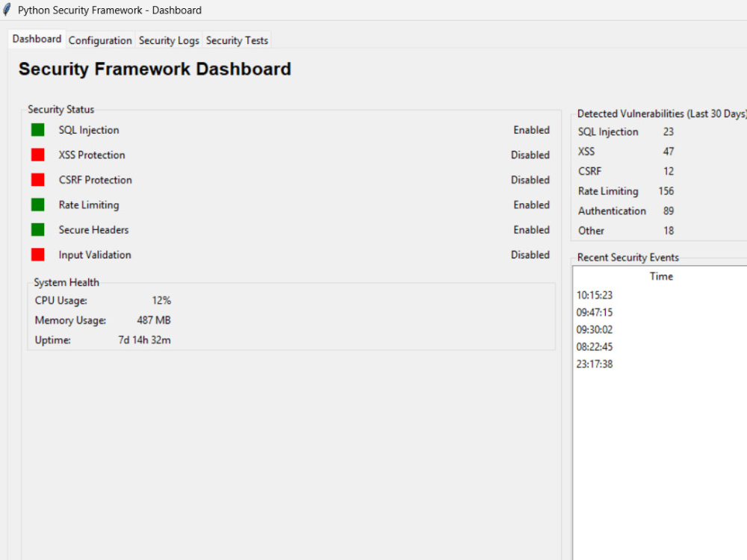This screenshot has width=747, height=560.
Task: Click the red CSRF Protection status square
Action: pos(37,180)
